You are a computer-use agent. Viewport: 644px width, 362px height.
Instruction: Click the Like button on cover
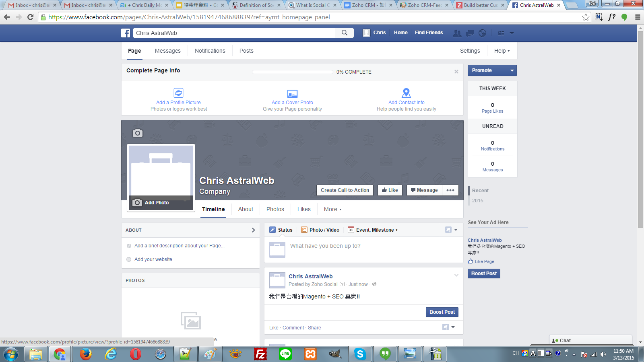[x=390, y=190]
